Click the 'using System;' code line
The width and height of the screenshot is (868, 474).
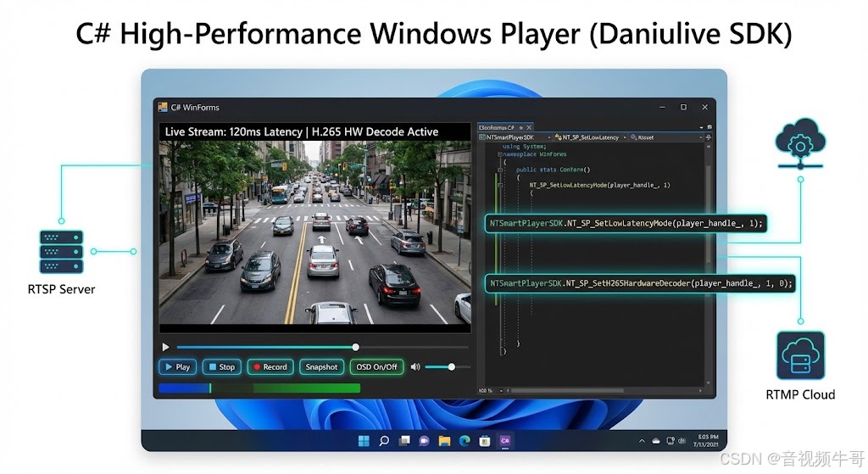click(524, 146)
